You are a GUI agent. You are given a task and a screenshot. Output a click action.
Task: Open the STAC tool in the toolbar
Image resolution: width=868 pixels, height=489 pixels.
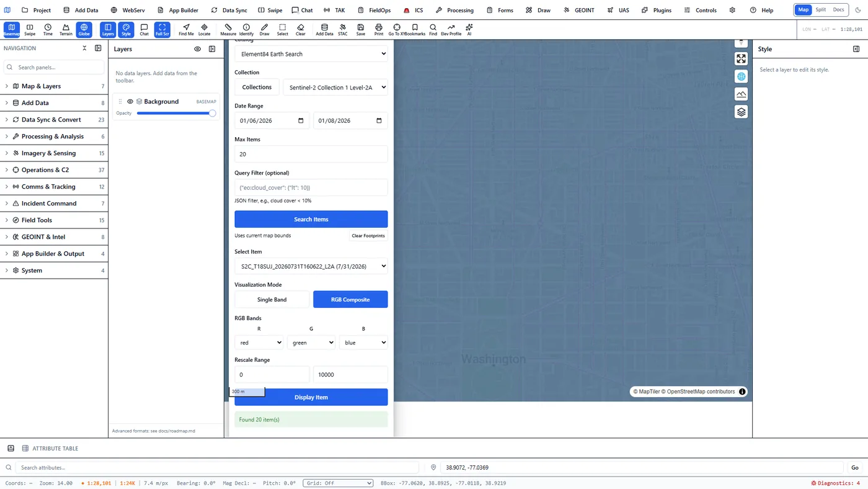coord(343,29)
